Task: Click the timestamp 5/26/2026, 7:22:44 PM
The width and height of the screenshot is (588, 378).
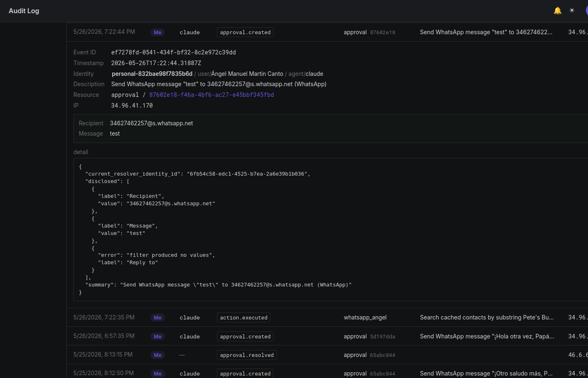Action: (104, 32)
